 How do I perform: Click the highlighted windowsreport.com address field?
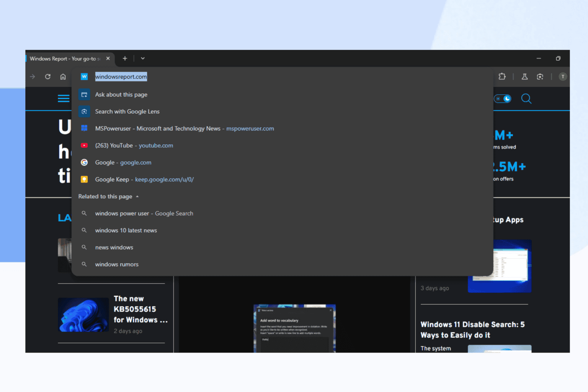pyautogui.click(x=121, y=77)
